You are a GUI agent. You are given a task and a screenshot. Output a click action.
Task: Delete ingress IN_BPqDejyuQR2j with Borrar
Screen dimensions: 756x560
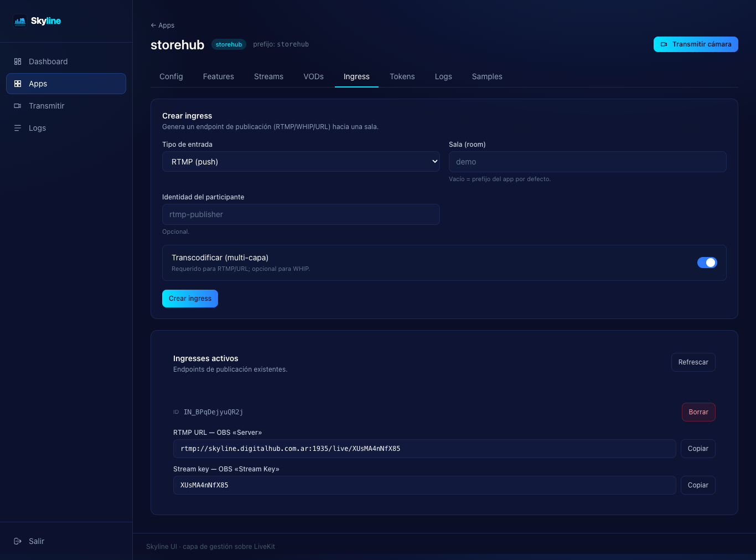(698, 412)
